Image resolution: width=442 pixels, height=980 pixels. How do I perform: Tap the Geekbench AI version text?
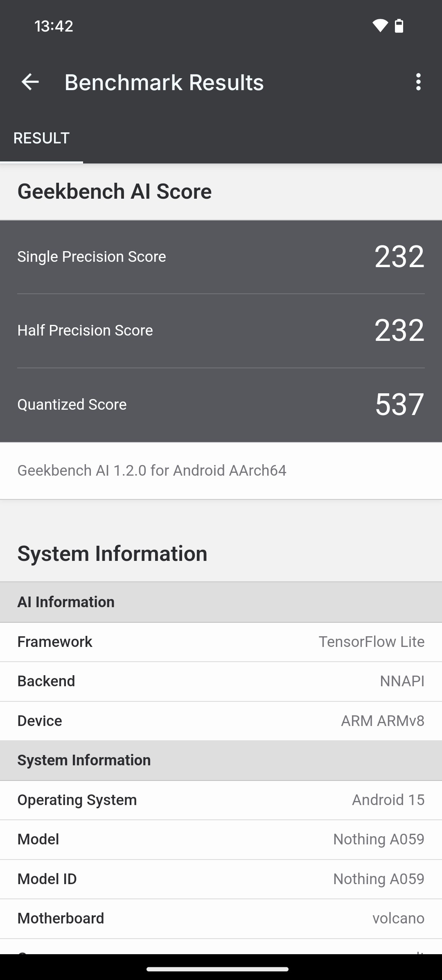pos(152,470)
